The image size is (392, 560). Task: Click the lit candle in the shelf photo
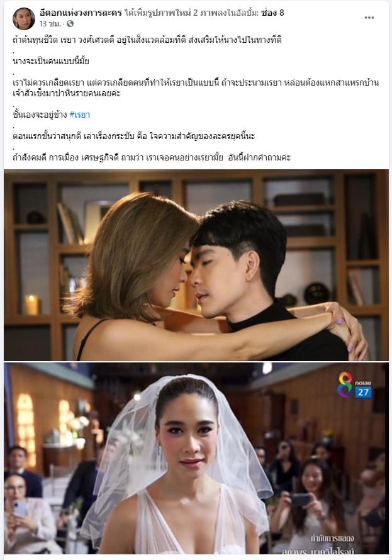tap(31, 305)
